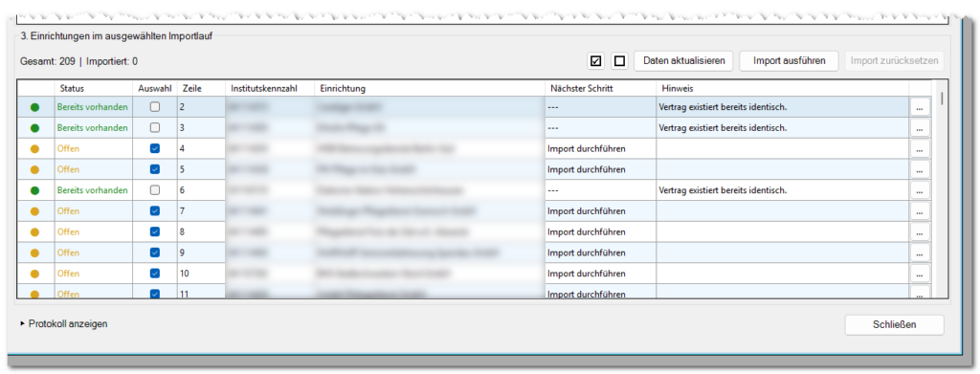Uncheck the checkbox for Zeile 10
980x374 pixels.
[155, 274]
